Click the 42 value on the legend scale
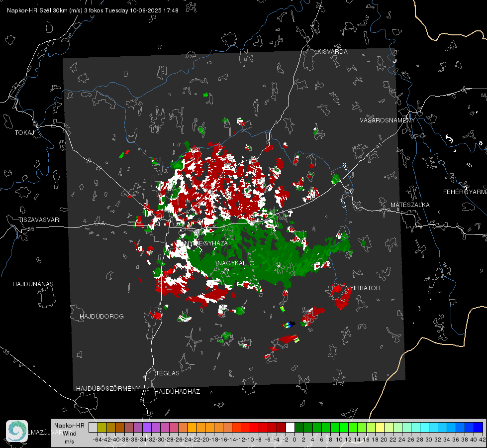The width and height of the screenshot is (487, 448). coord(482,440)
